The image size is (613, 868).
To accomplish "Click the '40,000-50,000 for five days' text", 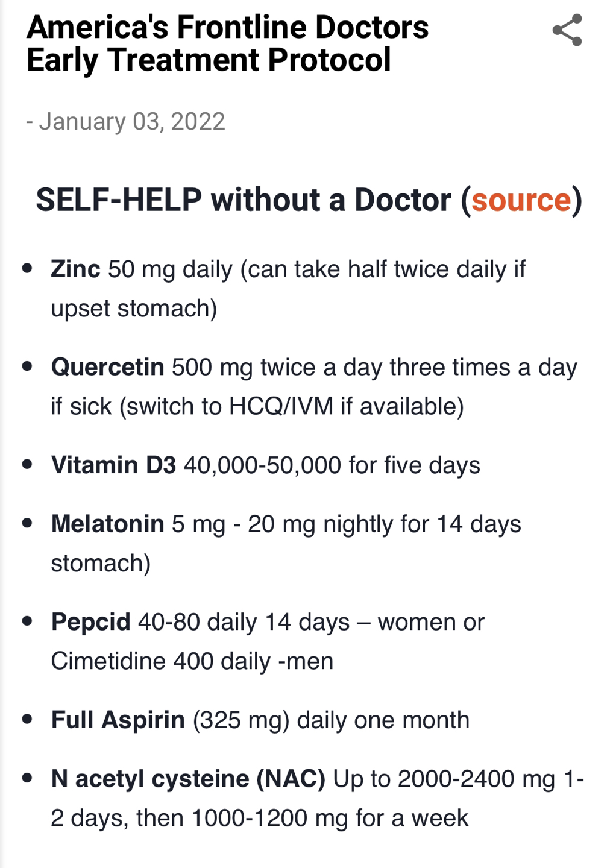I will coord(332,465).
